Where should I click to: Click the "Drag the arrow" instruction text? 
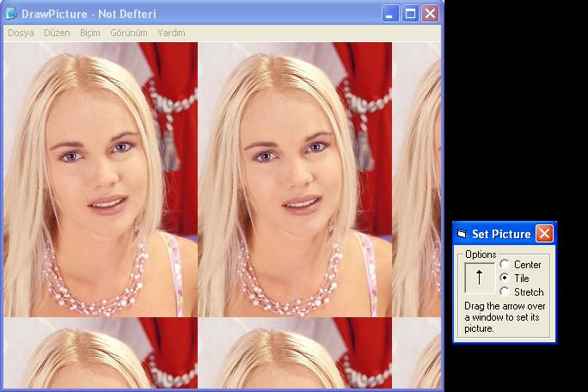pyautogui.click(x=505, y=317)
